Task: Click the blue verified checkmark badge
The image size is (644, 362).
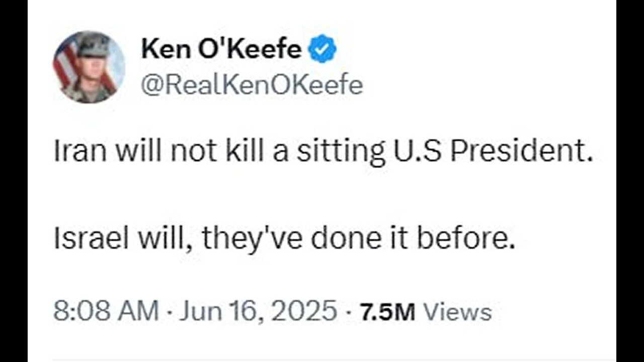Action: [323, 51]
